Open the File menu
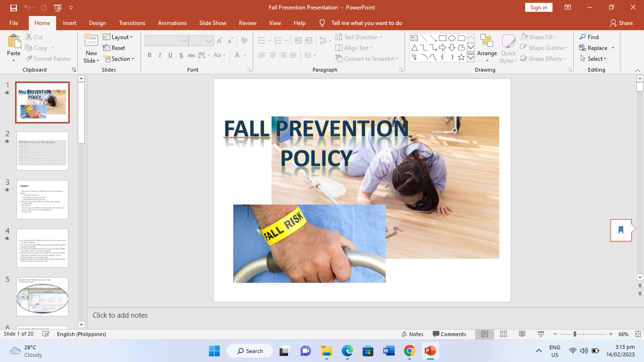This screenshot has width=644, height=362. tap(14, 23)
